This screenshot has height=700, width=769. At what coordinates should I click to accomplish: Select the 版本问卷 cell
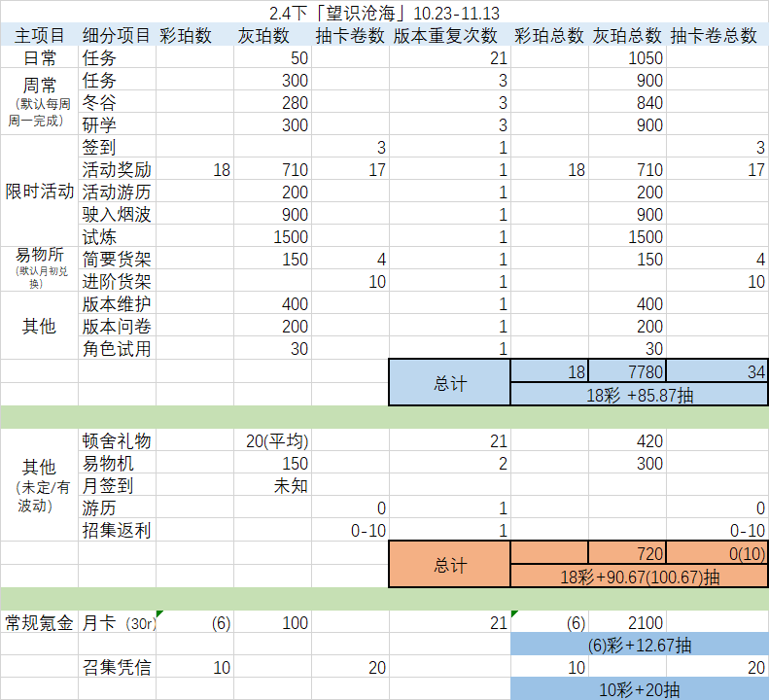[117, 326]
